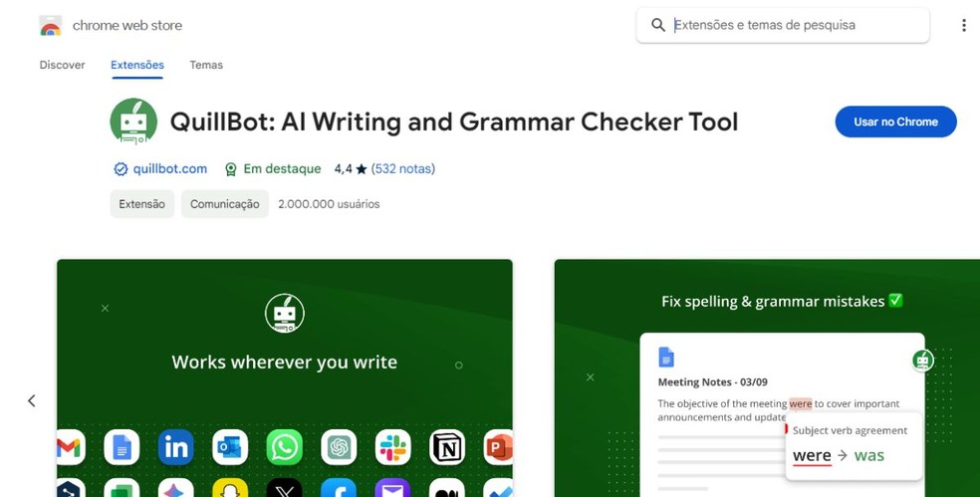Click the QuillBot badge on Meeting Notes card
The height and width of the screenshot is (497, 980).
[x=922, y=361]
